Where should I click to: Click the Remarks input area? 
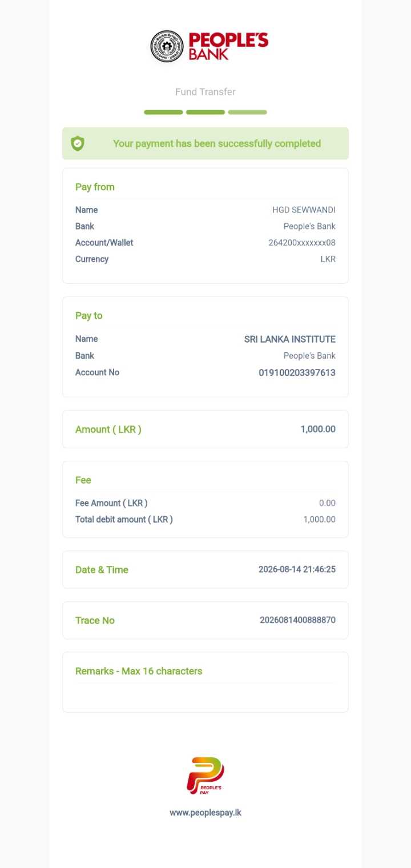point(205,697)
